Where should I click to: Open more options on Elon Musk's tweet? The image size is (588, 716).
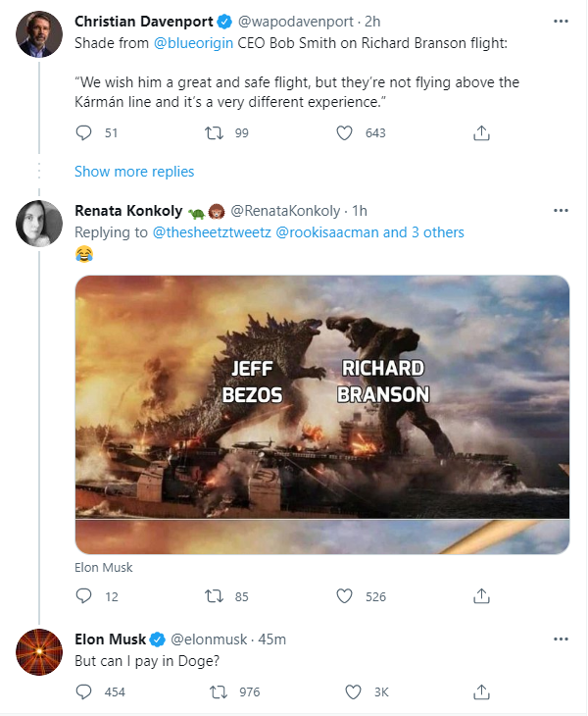pos(560,639)
